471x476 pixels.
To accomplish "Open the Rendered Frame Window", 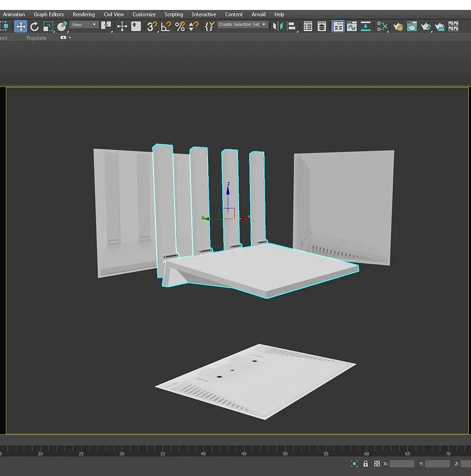I will (x=412, y=27).
